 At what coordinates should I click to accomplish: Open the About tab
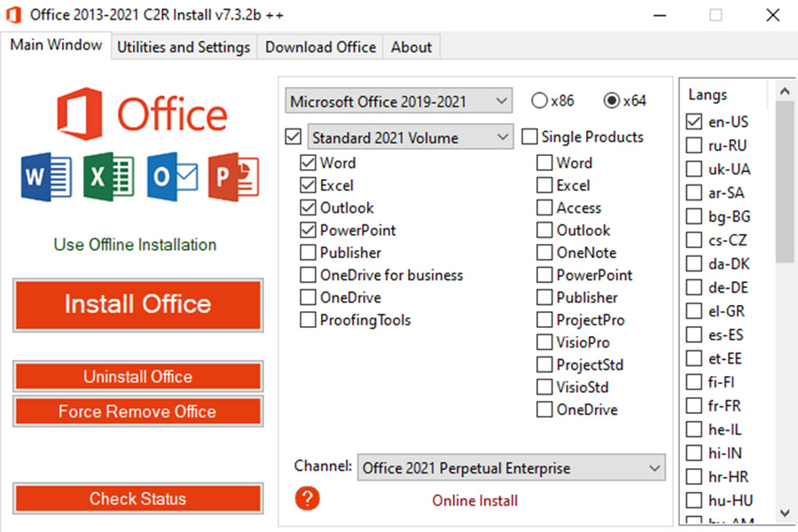point(411,47)
